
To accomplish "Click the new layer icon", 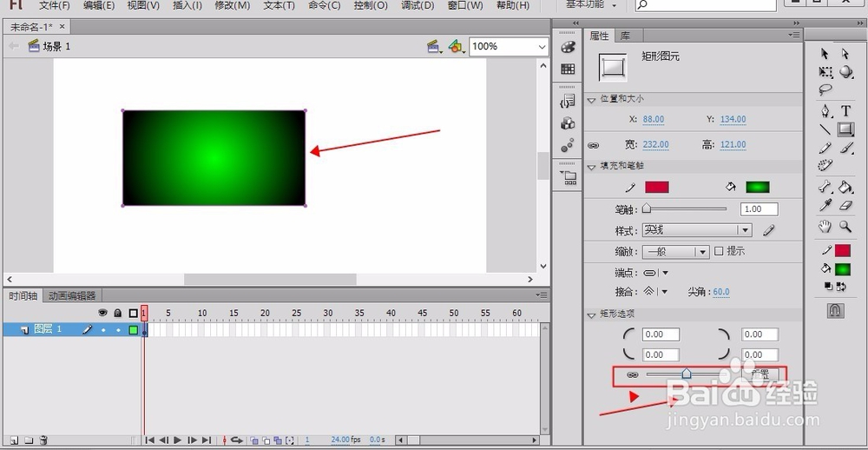I will (14, 440).
